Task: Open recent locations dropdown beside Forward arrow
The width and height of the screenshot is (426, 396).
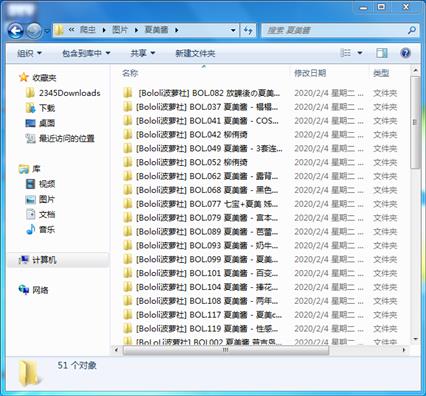Action: coord(47,31)
